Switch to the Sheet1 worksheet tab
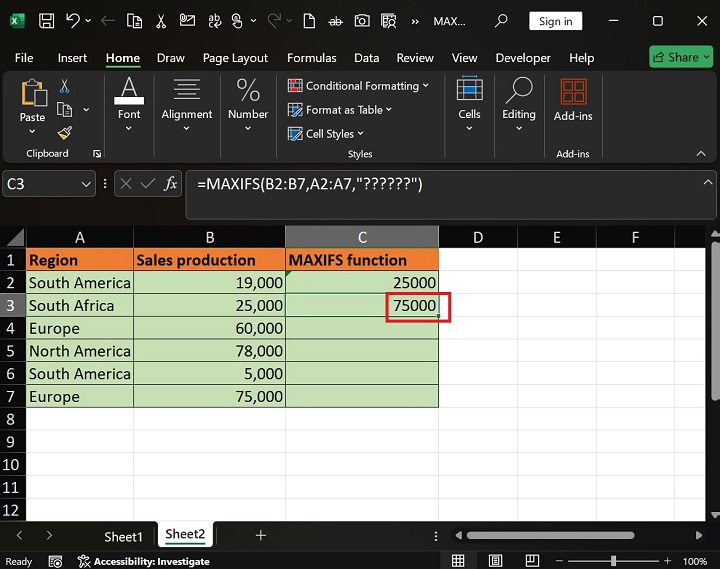 coord(124,536)
